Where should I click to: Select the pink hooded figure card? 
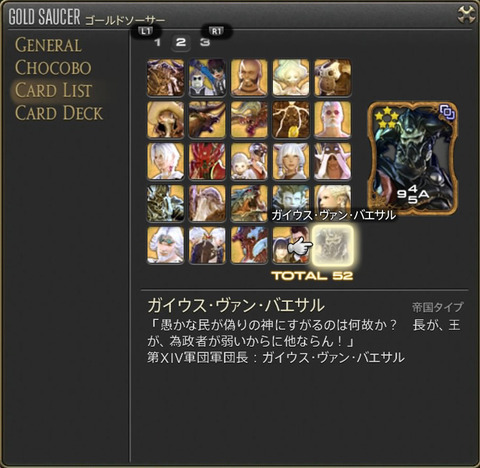pyautogui.click(x=332, y=161)
